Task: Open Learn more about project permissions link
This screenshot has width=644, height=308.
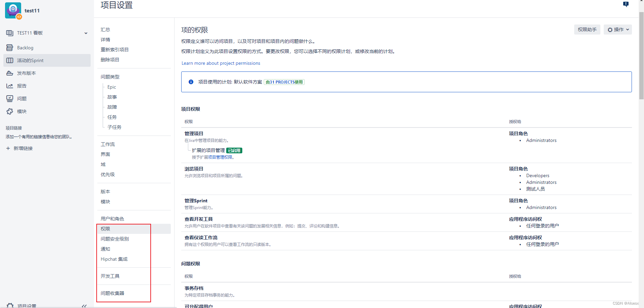Action: click(221, 63)
